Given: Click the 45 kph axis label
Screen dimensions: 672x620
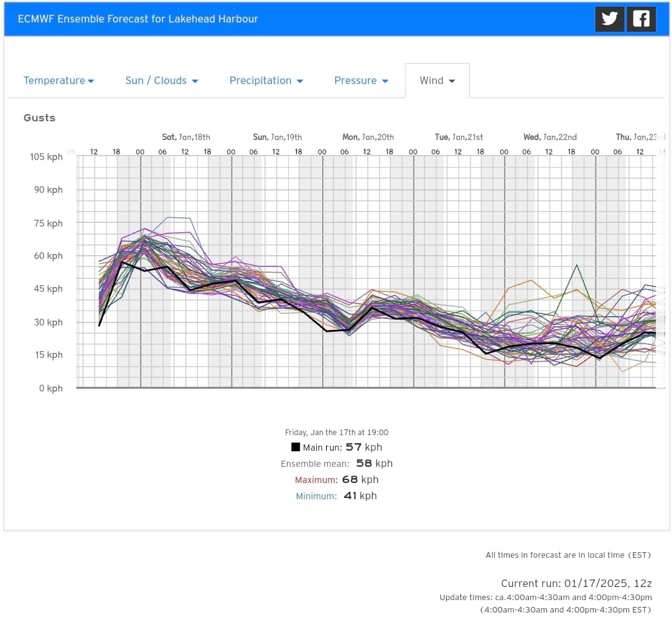Looking at the screenshot, I should point(49,289).
